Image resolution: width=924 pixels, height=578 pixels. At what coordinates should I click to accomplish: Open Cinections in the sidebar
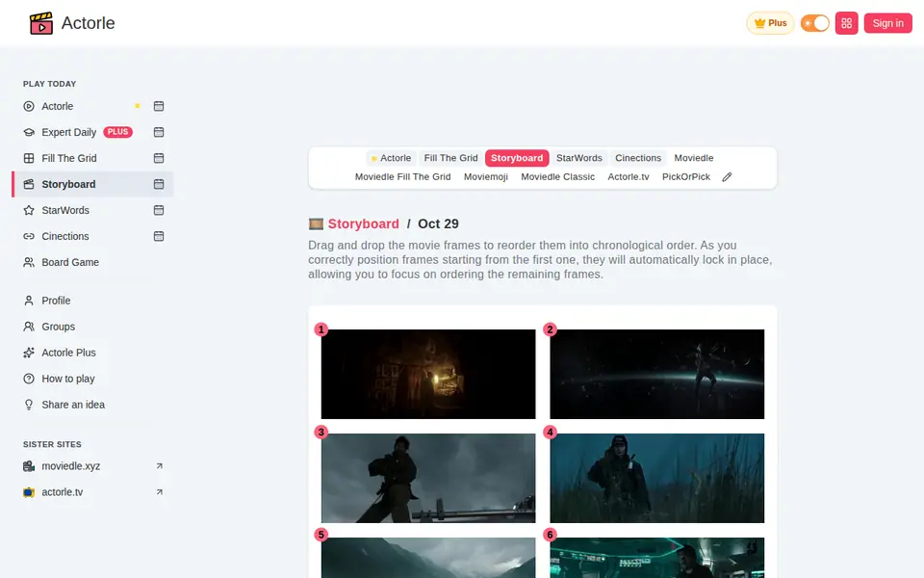pyautogui.click(x=64, y=236)
